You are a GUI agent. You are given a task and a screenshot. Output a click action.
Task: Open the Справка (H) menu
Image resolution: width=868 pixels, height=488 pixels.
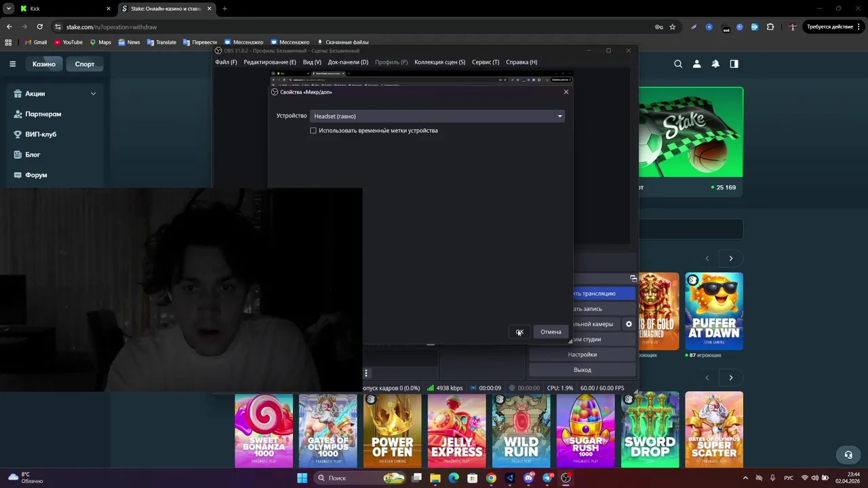(x=521, y=62)
